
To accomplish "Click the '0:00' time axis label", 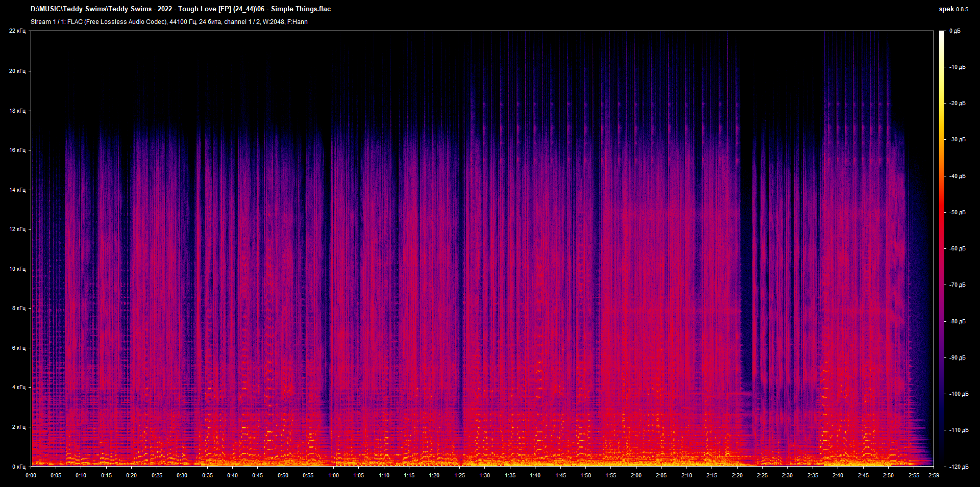I will pos(31,475).
